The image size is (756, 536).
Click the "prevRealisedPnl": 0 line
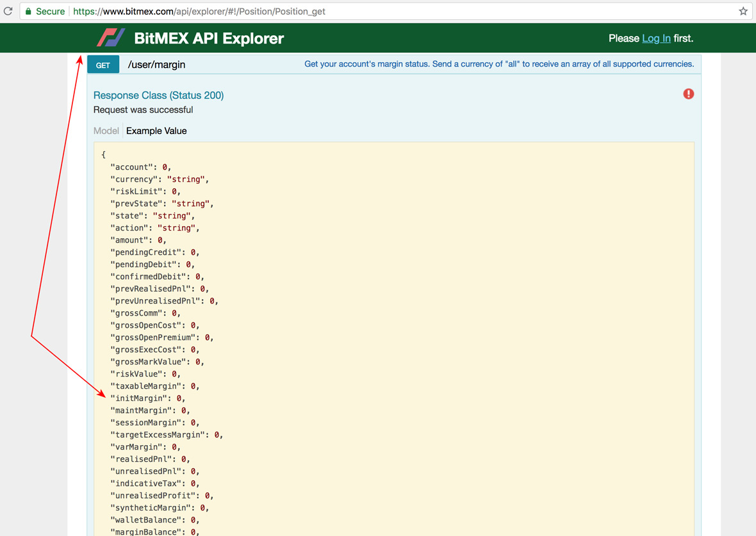160,289
